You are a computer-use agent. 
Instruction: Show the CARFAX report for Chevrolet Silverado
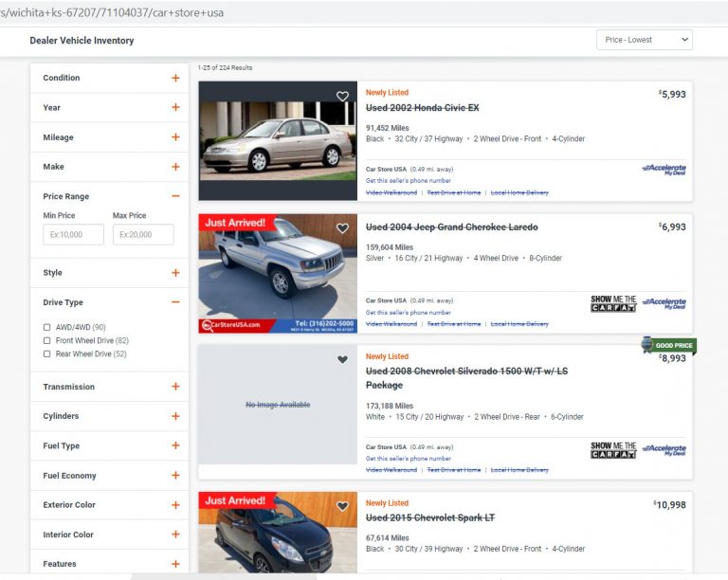click(613, 449)
